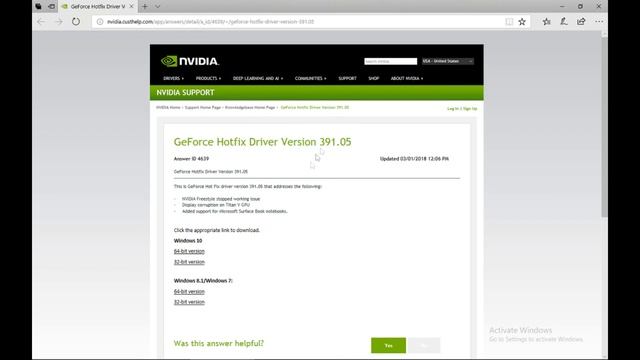The width and height of the screenshot is (640, 360).
Task: Go forward in browser history
Action: pos(59,22)
